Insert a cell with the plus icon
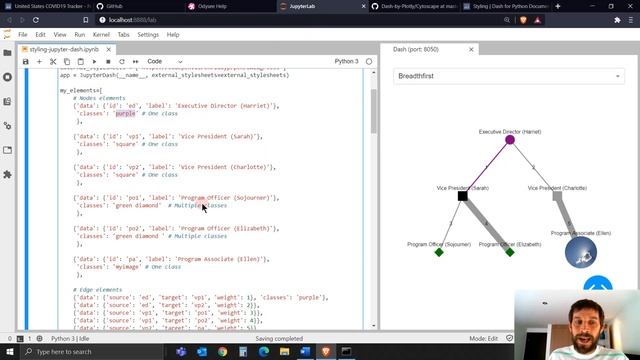 click(39, 62)
